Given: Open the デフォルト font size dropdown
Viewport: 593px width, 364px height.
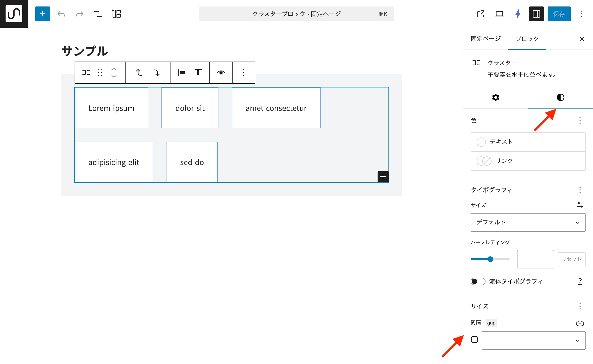Looking at the screenshot, I should (528, 222).
